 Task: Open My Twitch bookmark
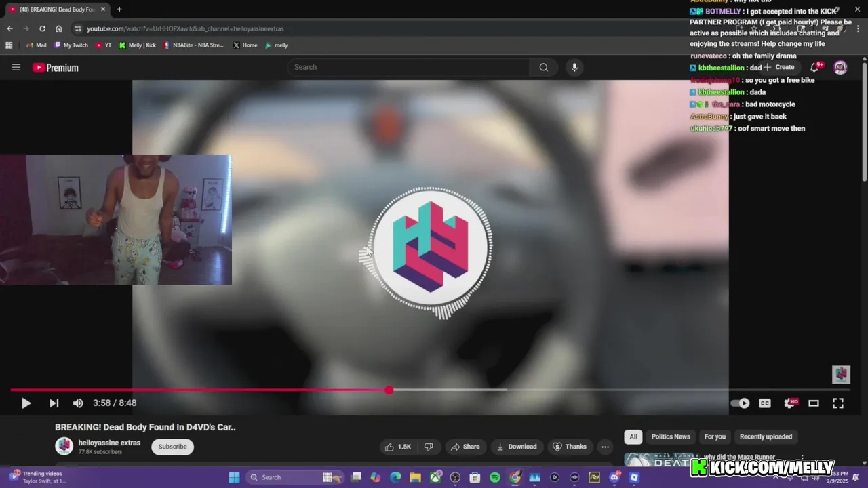tap(71, 45)
